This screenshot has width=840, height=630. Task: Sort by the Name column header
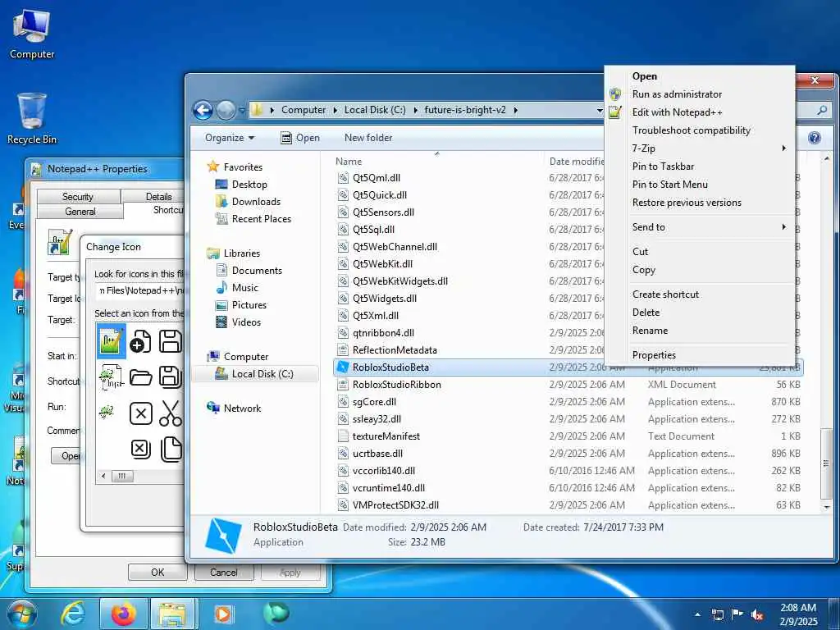[x=349, y=162]
